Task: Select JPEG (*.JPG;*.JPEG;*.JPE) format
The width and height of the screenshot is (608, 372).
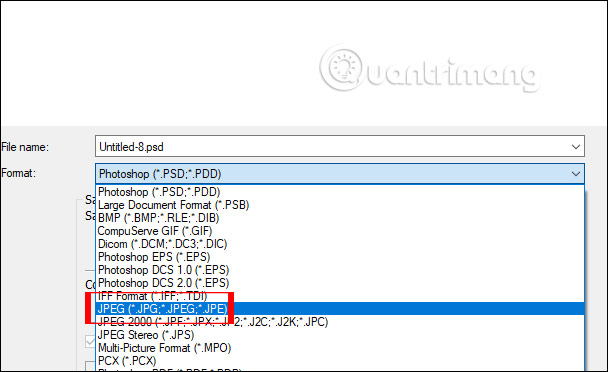Action: [x=340, y=309]
